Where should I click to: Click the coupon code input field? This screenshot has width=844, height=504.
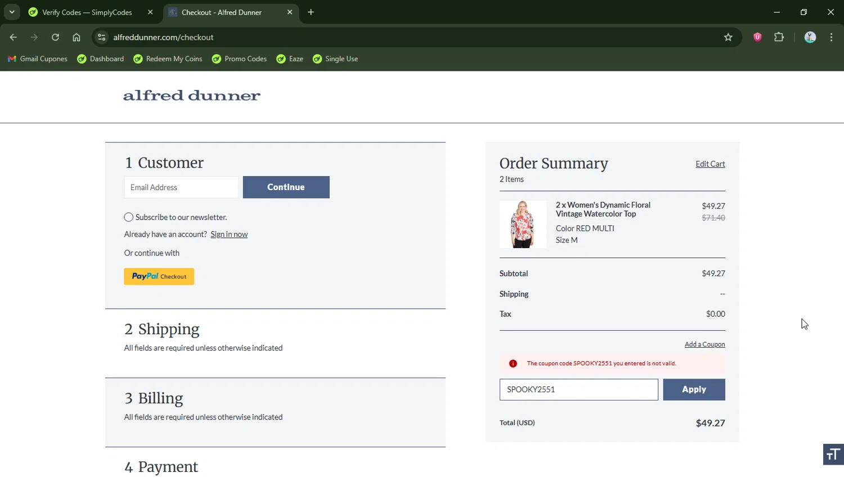pos(579,390)
